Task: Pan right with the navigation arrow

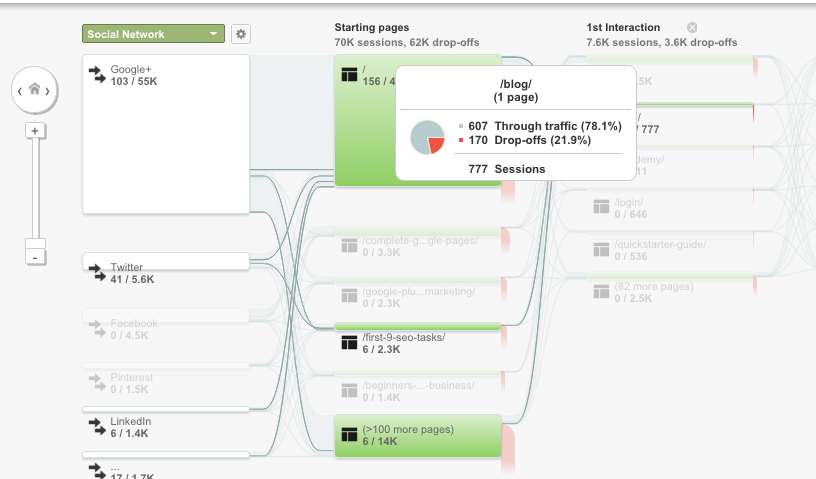Action: (x=47, y=91)
